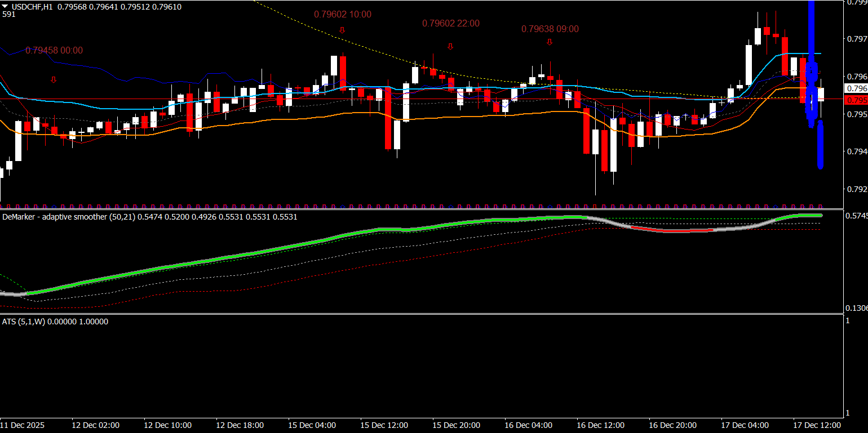Click the triangle arrow beside the USDCHF,H1 title
The height and width of the screenshot is (433, 868).
[5, 6]
